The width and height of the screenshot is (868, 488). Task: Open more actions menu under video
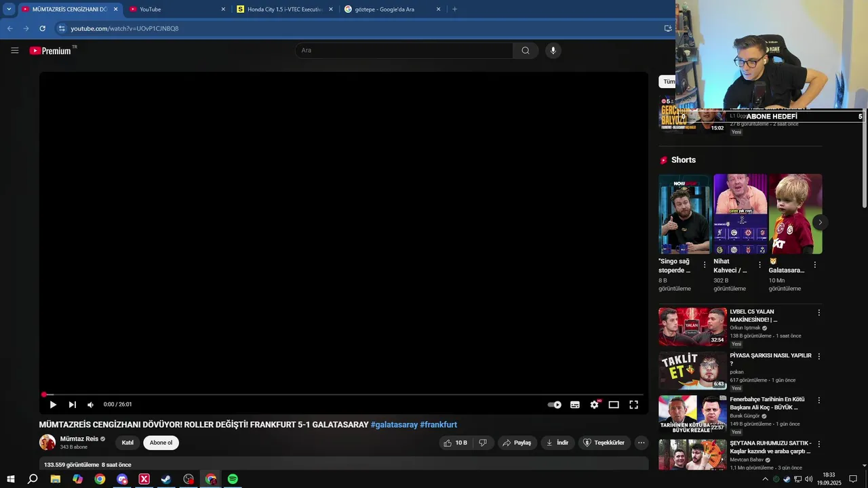coord(641,443)
